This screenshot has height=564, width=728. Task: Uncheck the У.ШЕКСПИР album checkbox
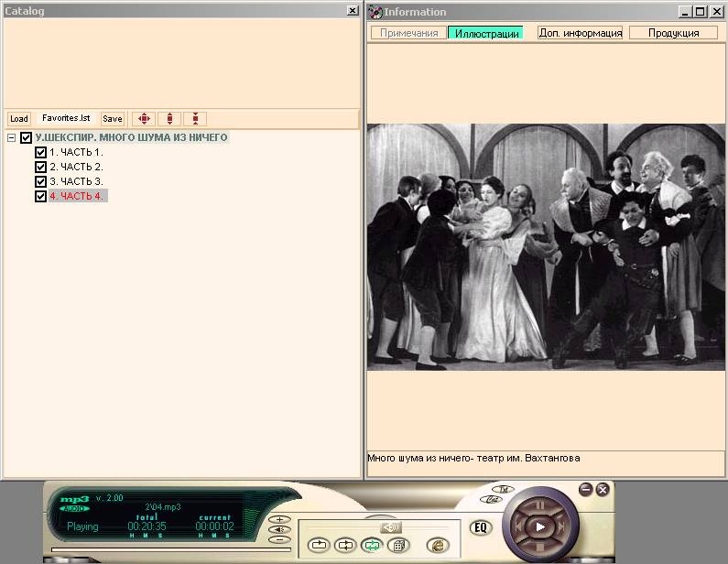click(x=26, y=137)
